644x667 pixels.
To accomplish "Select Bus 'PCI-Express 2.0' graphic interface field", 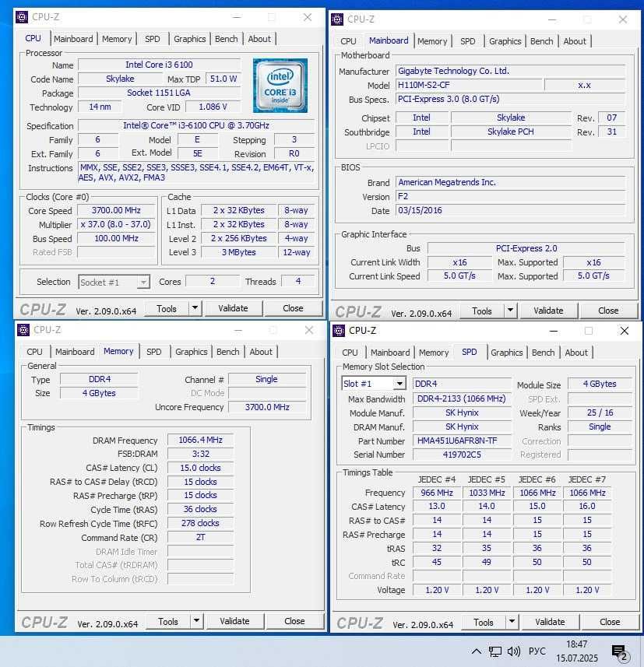I will tap(526, 248).
